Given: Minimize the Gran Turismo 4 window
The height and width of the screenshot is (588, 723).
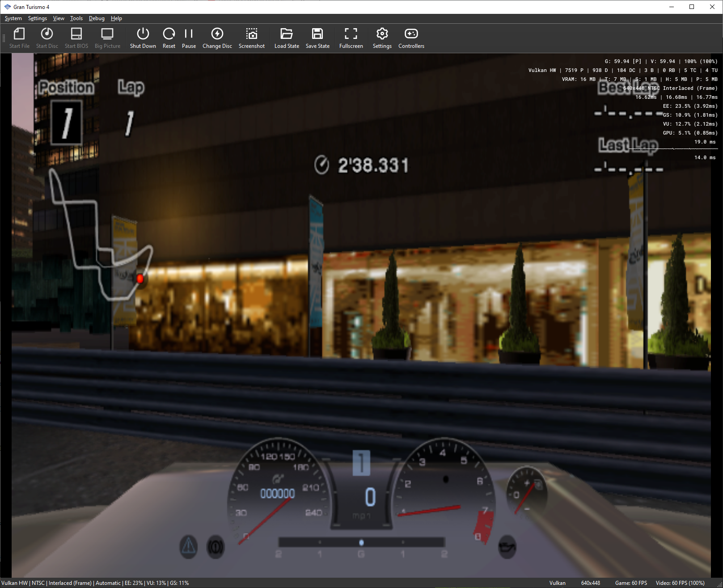Looking at the screenshot, I should (x=671, y=7).
